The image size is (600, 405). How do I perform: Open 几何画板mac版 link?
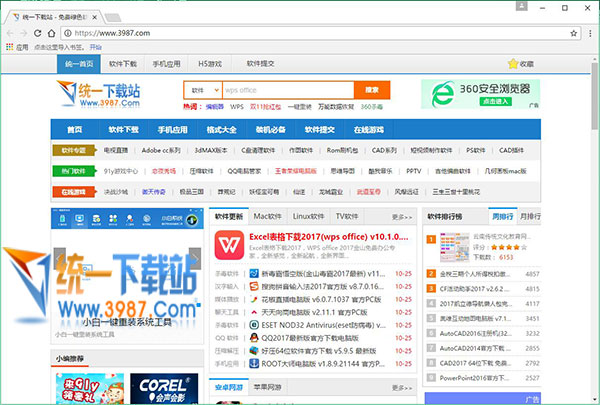point(505,171)
